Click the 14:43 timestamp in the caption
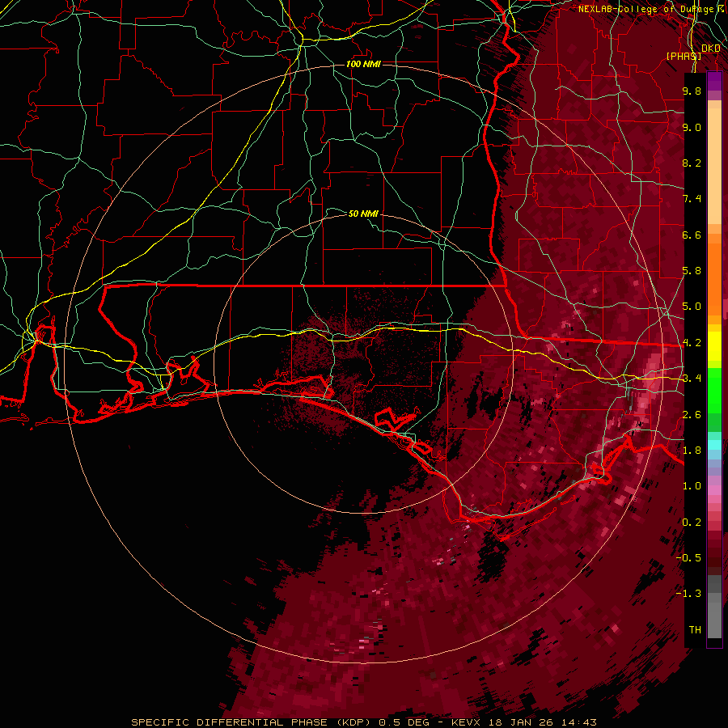This screenshot has width=728, height=728. click(579, 722)
